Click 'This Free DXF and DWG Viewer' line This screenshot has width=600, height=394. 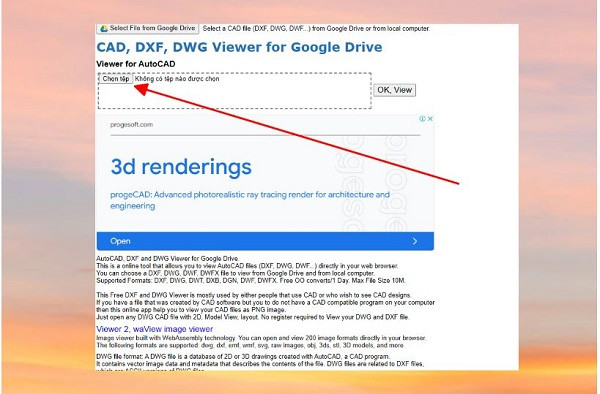pyautogui.click(x=253, y=295)
